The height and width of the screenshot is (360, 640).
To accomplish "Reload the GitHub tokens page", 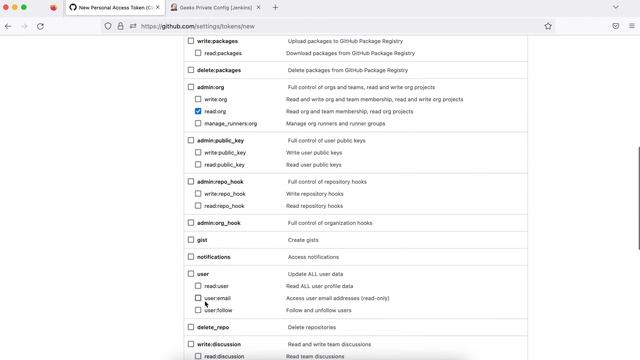I will pos(40,26).
